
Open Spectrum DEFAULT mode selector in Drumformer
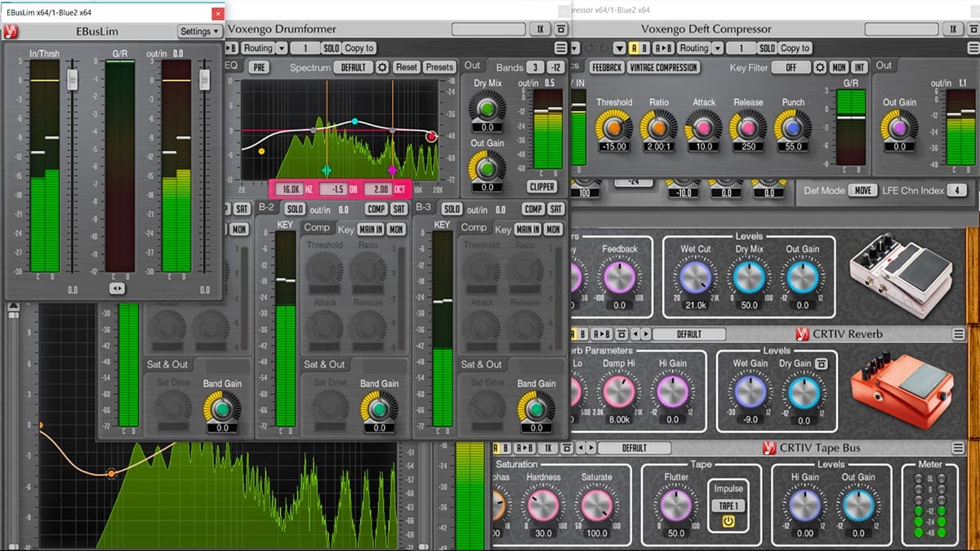[354, 67]
